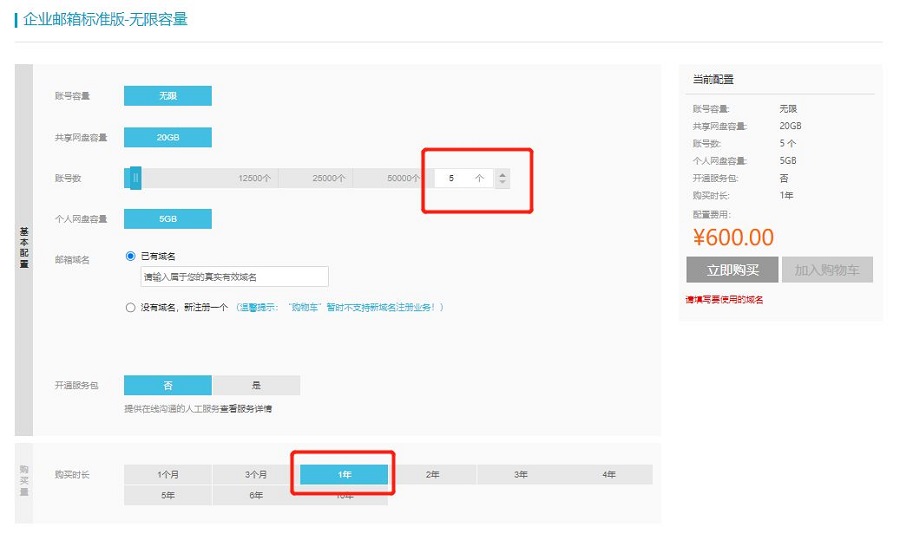This screenshot has width=900, height=540.
Task: Choose 3个月 purchase duration
Action: click(x=256, y=475)
